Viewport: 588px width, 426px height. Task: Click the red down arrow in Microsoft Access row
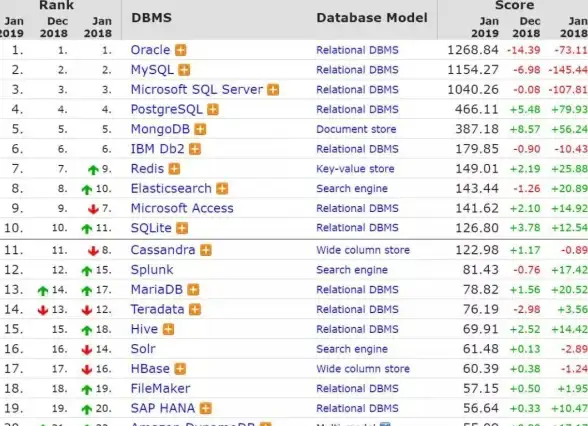[93, 209]
